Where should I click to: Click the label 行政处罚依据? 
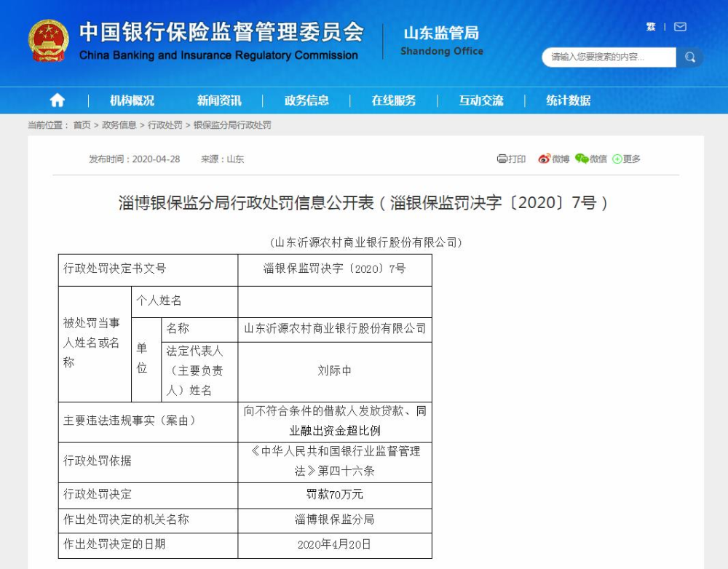pos(98,461)
